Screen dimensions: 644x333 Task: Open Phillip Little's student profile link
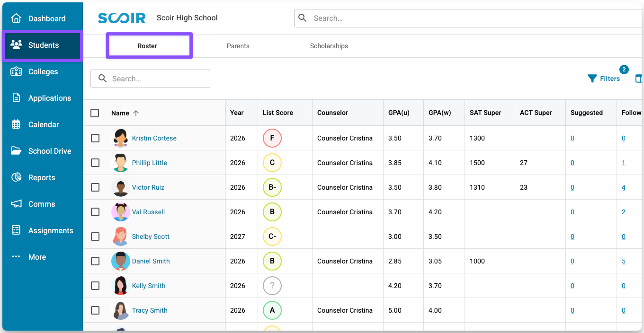[149, 163]
